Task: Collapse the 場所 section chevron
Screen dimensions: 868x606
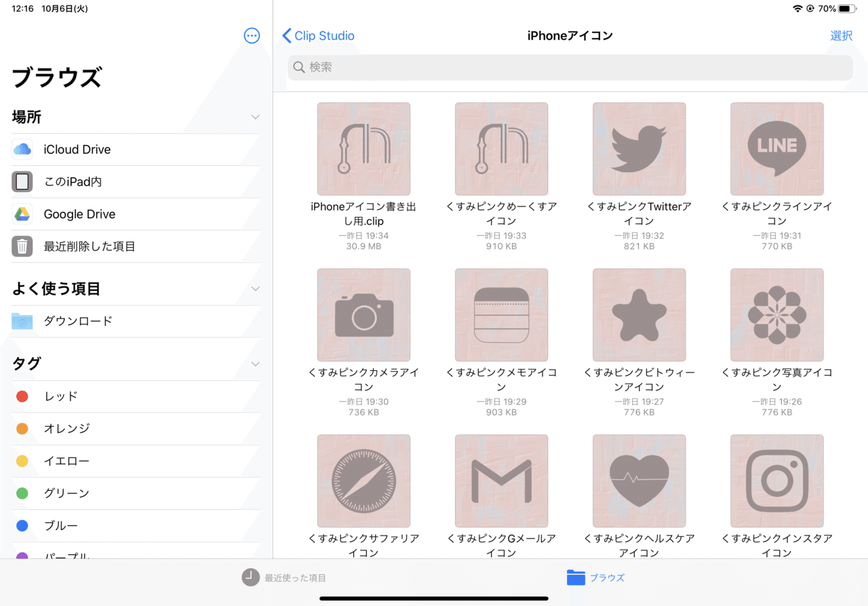Action: [255, 117]
